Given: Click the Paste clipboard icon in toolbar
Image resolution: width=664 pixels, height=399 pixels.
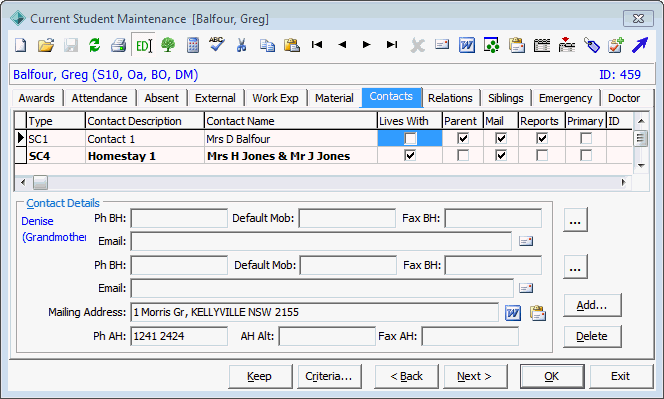Looking at the screenshot, I should click(292, 45).
